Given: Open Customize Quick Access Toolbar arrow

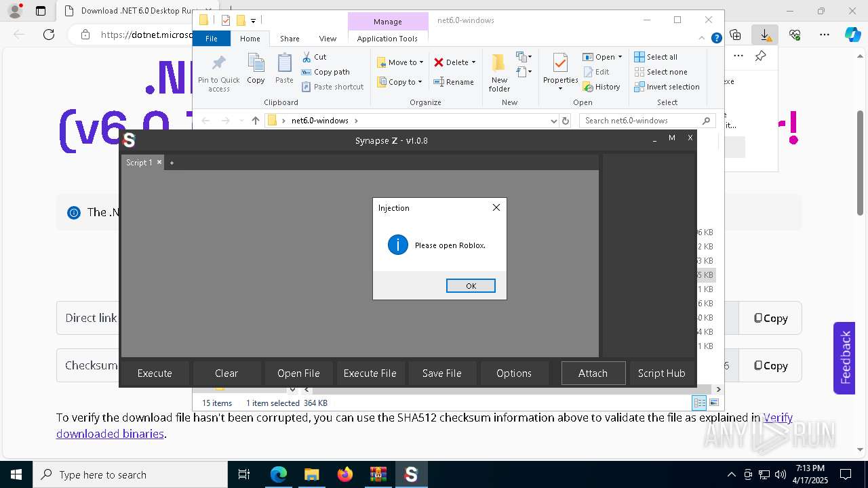Looking at the screenshot, I should [x=253, y=21].
